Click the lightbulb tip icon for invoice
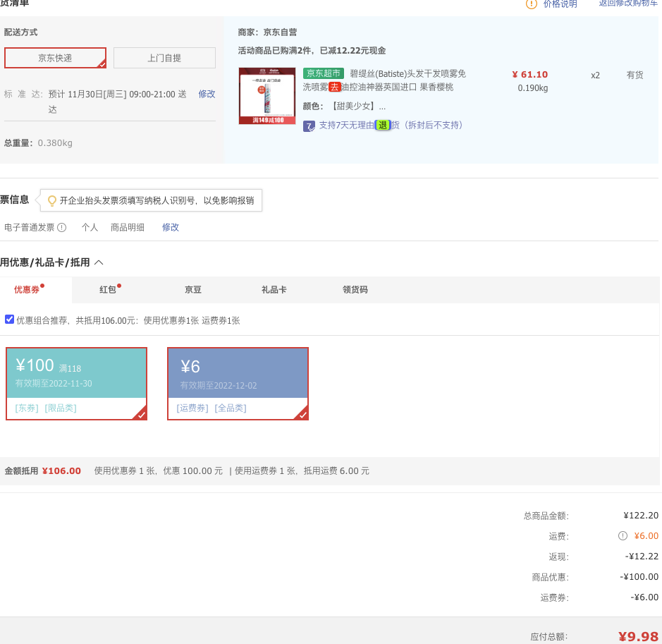The width and height of the screenshot is (662, 644). (52, 200)
